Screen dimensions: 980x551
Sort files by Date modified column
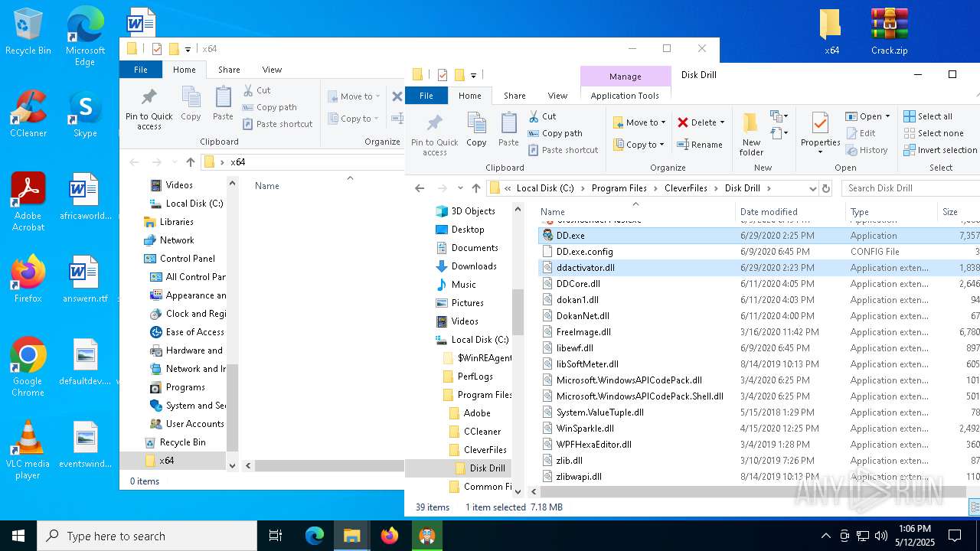(790, 212)
